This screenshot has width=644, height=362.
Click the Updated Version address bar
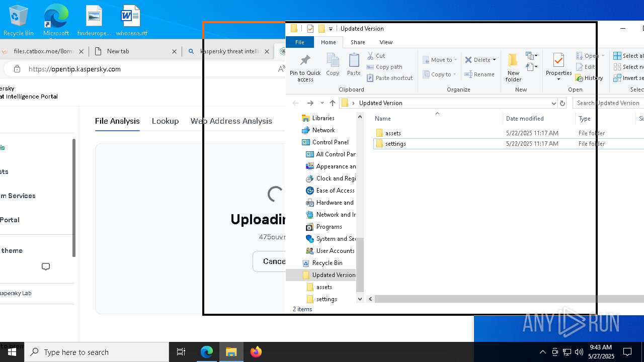click(448, 103)
